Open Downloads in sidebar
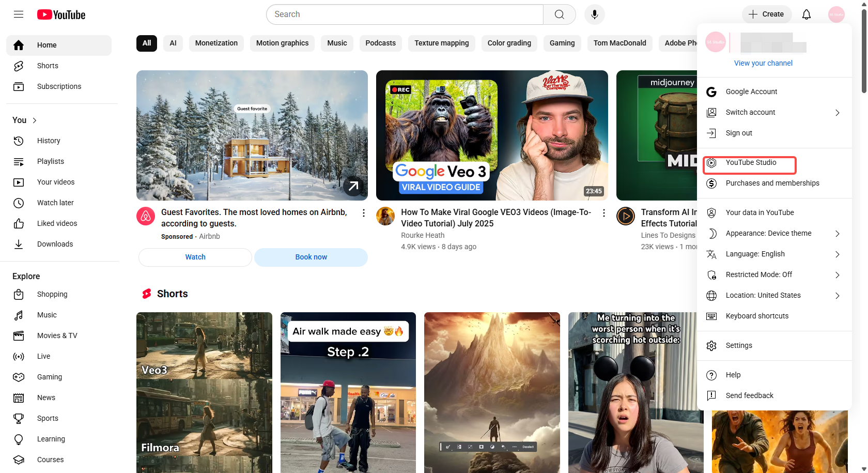This screenshot has width=868, height=473. point(59,244)
